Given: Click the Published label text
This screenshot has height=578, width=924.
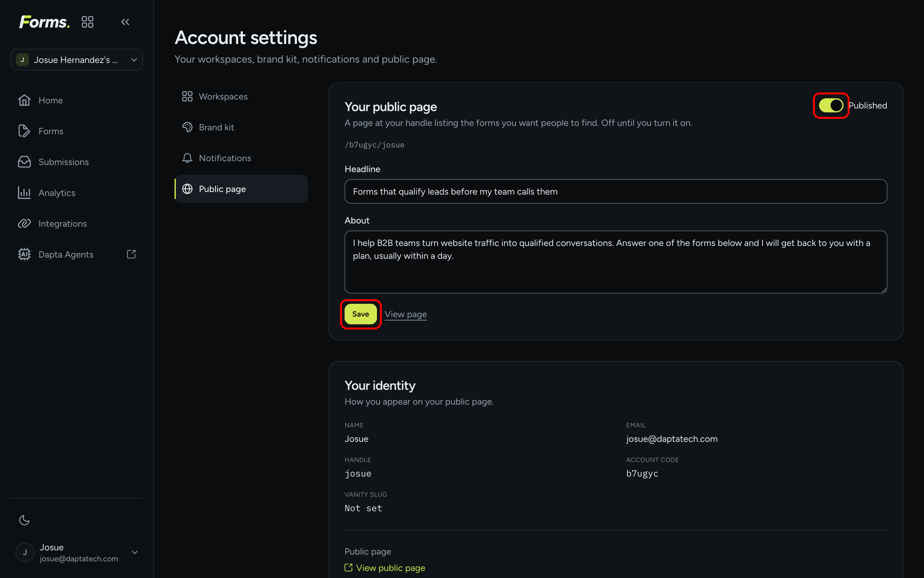Looking at the screenshot, I should tap(868, 106).
